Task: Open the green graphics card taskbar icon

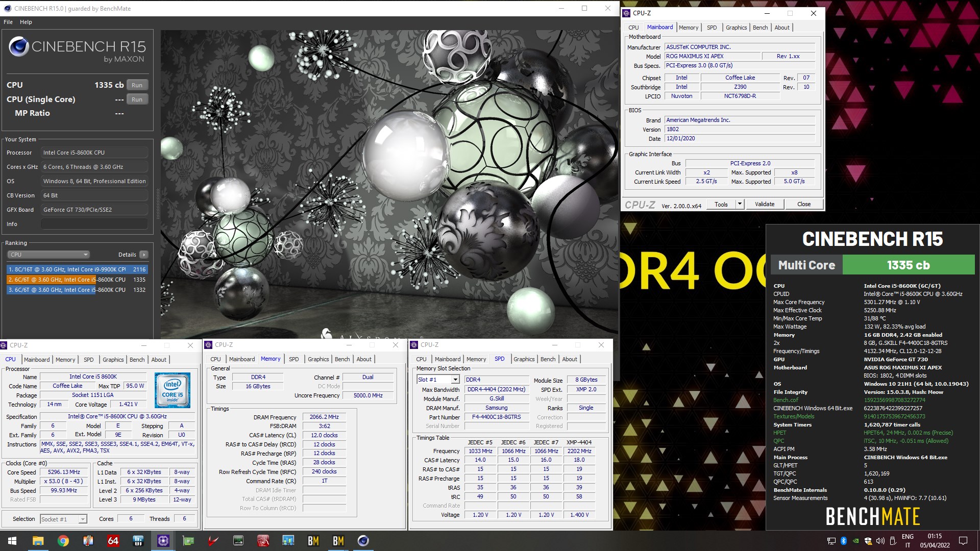Action: pyautogui.click(x=188, y=541)
